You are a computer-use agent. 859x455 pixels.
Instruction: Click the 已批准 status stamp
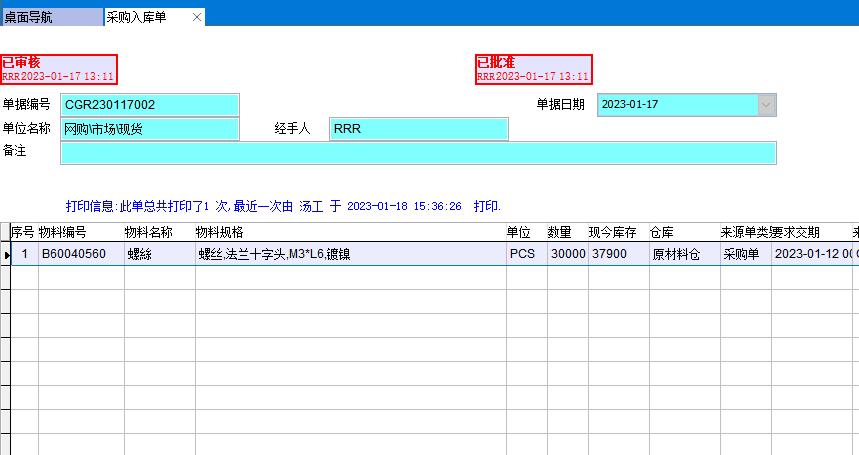tap(534, 69)
